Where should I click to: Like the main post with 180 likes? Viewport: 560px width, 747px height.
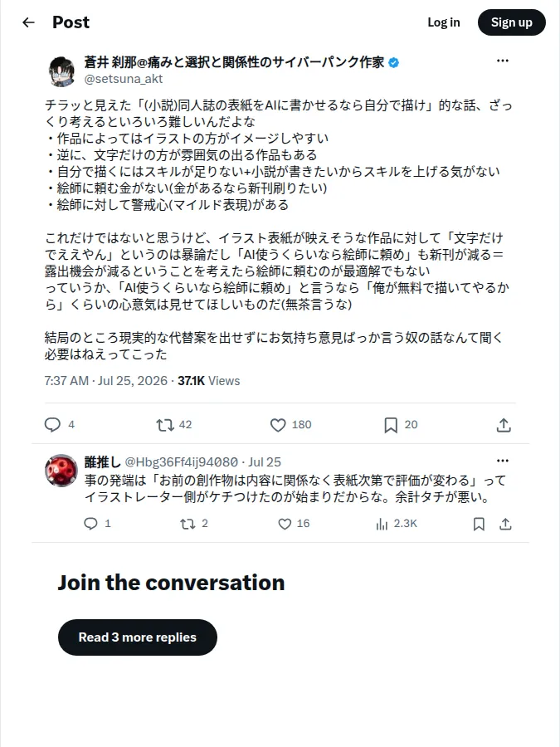point(278,424)
